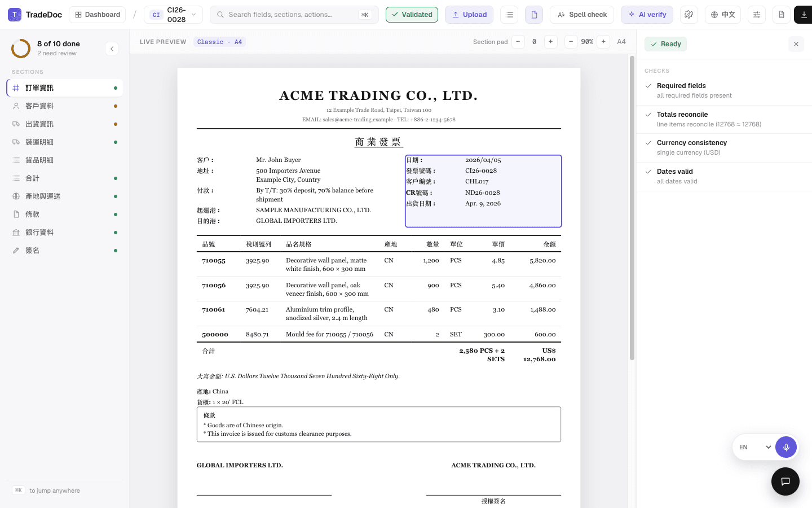812x508 pixels.
Task: Upload a document
Action: coord(469,15)
